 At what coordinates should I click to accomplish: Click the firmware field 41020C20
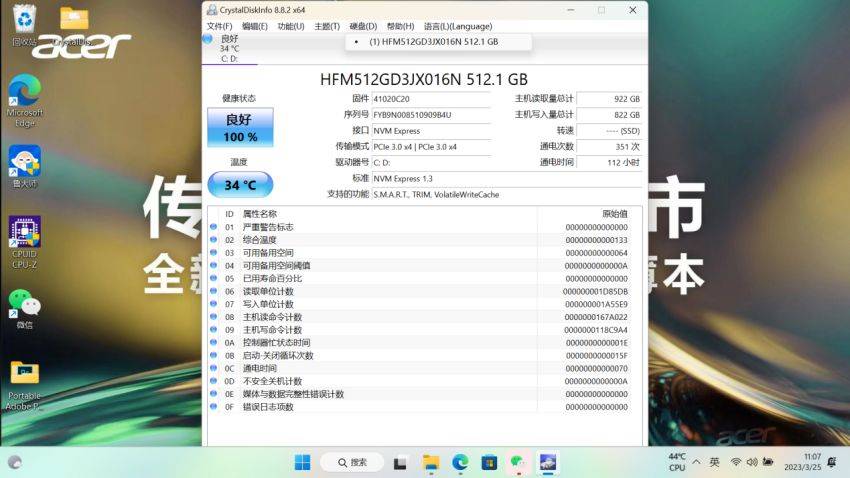click(x=432, y=99)
